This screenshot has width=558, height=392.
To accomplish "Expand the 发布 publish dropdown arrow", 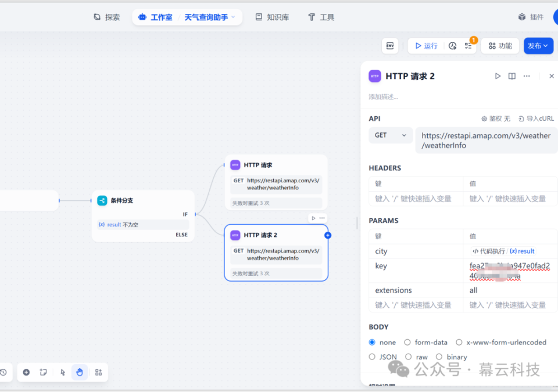I will pos(547,46).
